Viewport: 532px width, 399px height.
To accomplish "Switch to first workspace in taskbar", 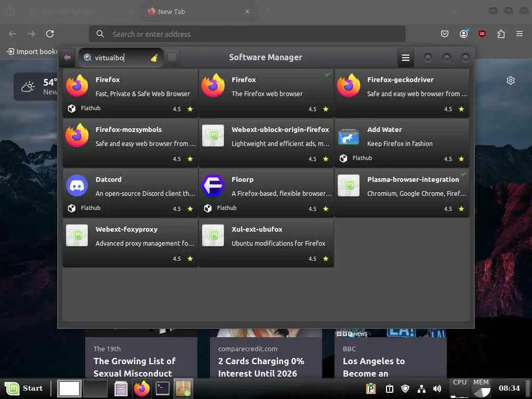I will coord(69,389).
